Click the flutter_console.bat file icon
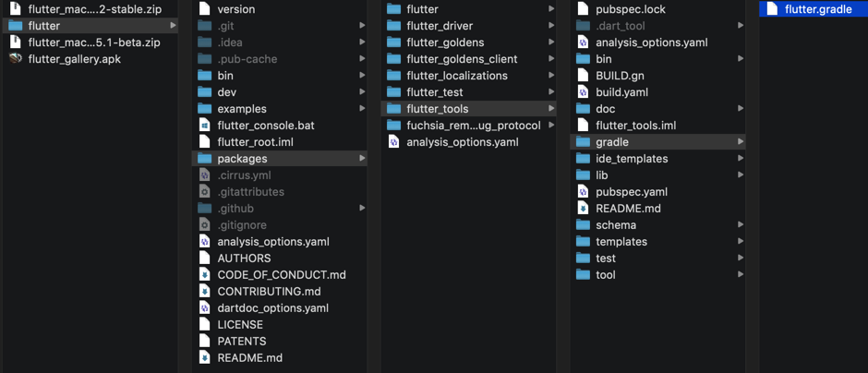This screenshot has height=373, width=868. click(x=205, y=126)
